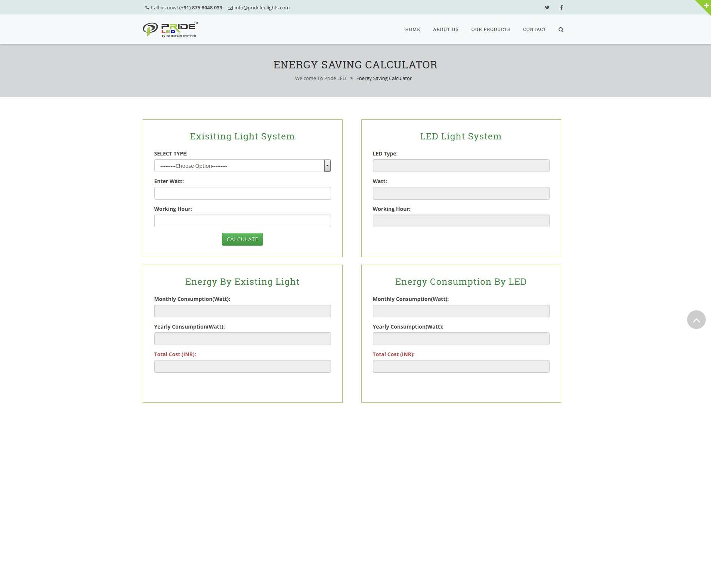The image size is (711, 588).
Task: Go to About Us menu
Action: pyautogui.click(x=445, y=30)
